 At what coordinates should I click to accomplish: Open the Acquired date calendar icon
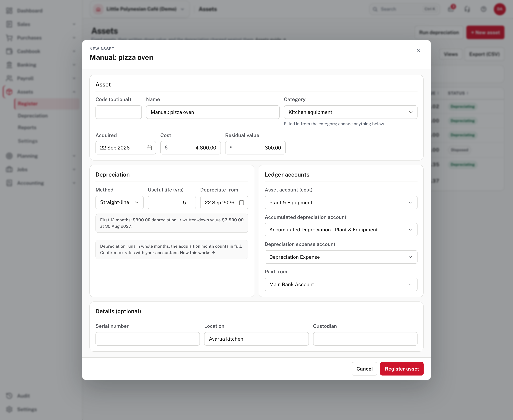point(149,148)
